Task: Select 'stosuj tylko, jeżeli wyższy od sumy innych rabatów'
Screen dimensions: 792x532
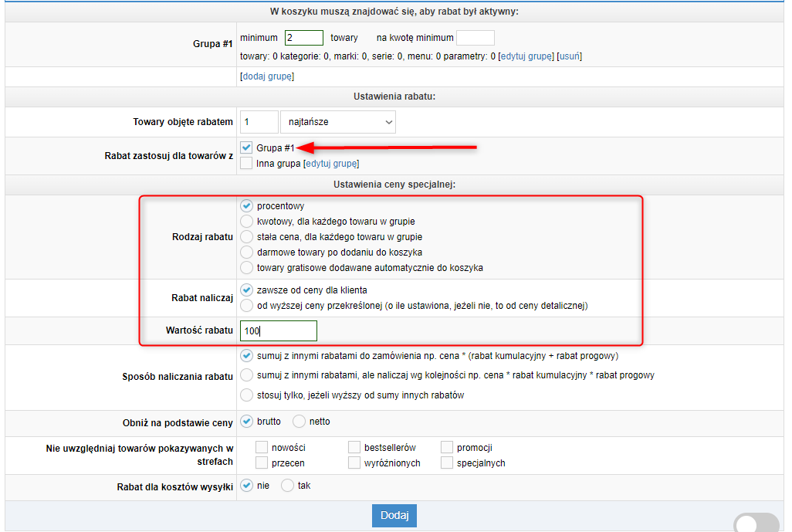Action: point(246,395)
